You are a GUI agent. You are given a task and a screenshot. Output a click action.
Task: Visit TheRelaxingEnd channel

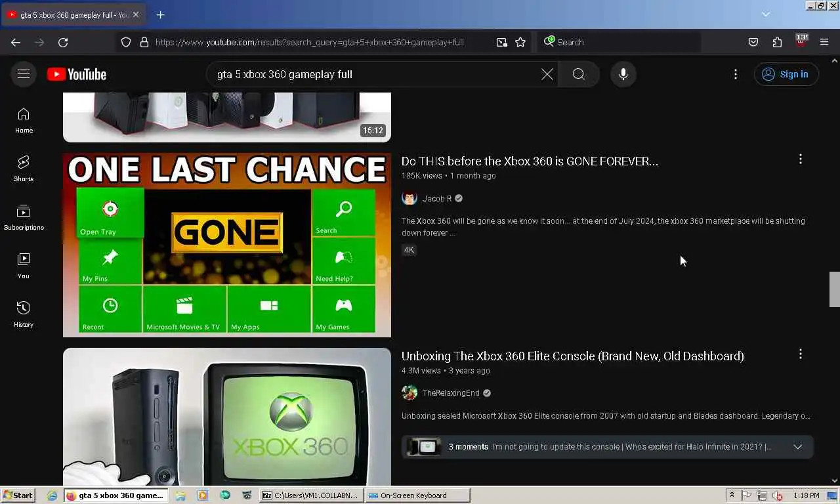[451, 393]
